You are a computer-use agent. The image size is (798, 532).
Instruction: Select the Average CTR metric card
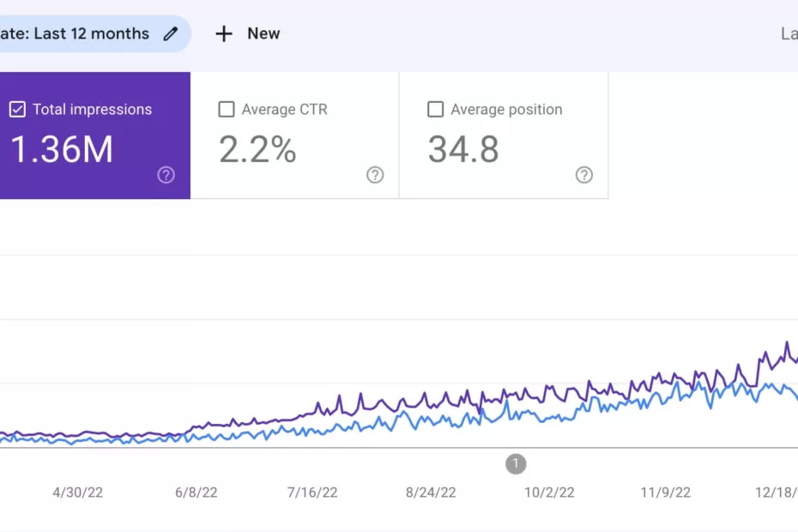click(x=295, y=136)
